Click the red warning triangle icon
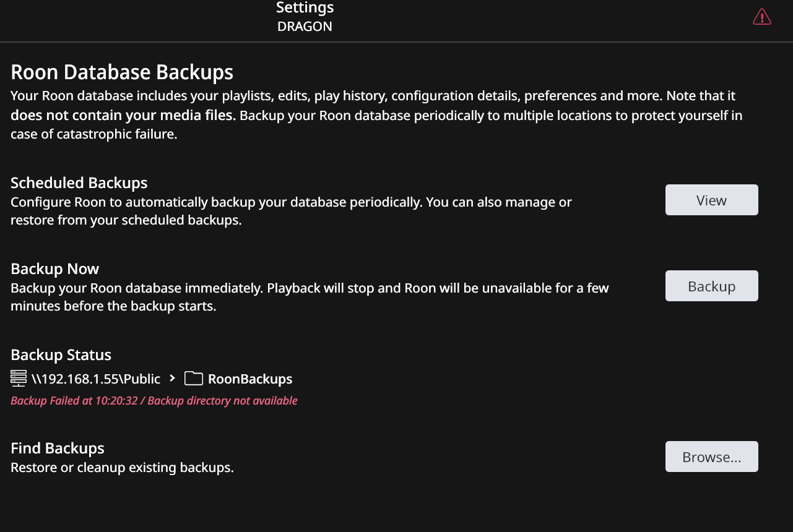This screenshot has height=532, width=793. (761, 17)
